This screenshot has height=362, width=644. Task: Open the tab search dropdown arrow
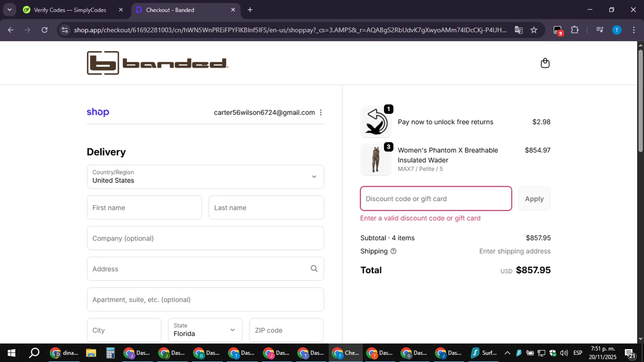tap(9, 9)
